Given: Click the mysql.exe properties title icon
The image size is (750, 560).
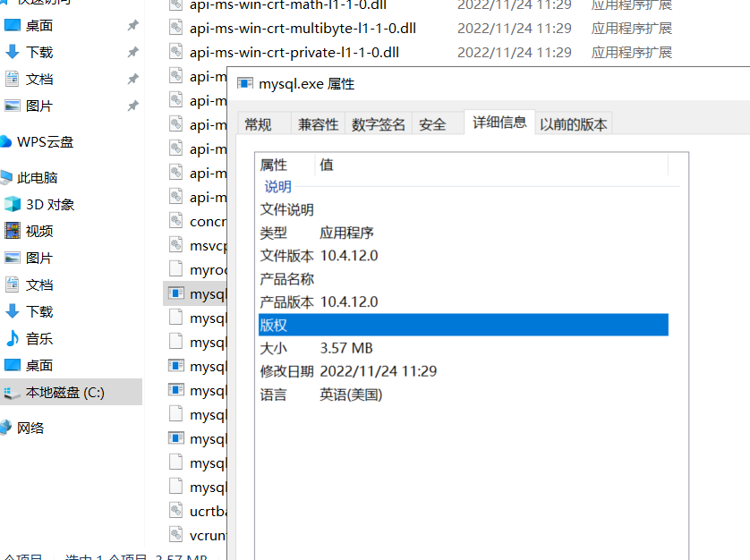Looking at the screenshot, I should [x=245, y=84].
